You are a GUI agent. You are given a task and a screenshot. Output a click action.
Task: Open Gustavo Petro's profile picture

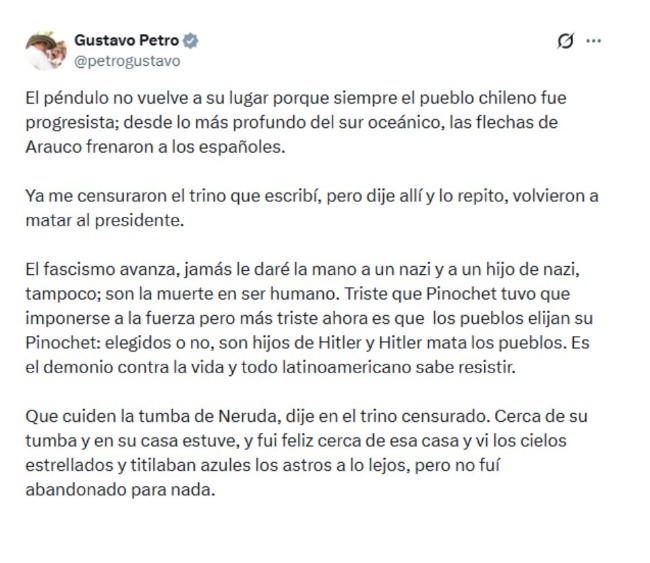[x=43, y=50]
